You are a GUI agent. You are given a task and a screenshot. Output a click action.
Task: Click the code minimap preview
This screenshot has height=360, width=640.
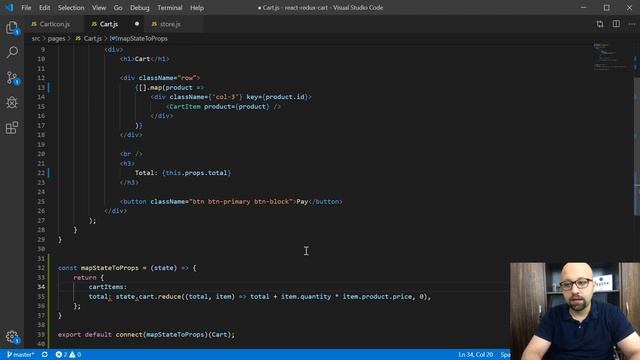(x=610, y=56)
